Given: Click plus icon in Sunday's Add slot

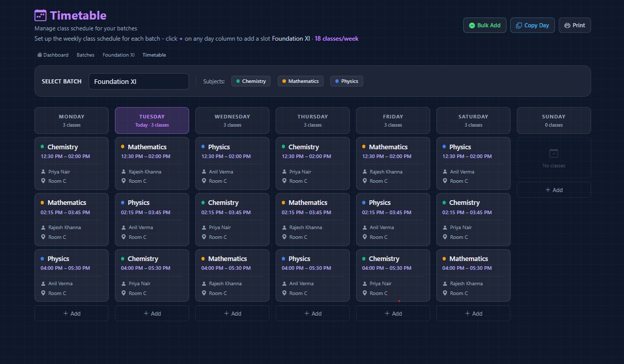Looking at the screenshot, I should click(x=548, y=190).
